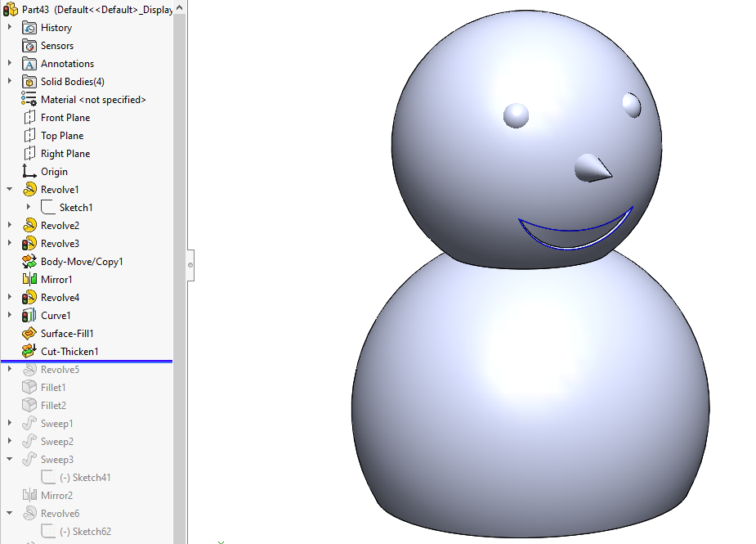Expand the Revolve3 feature node
Image resolution: width=756 pixels, height=544 pixels.
point(10,243)
